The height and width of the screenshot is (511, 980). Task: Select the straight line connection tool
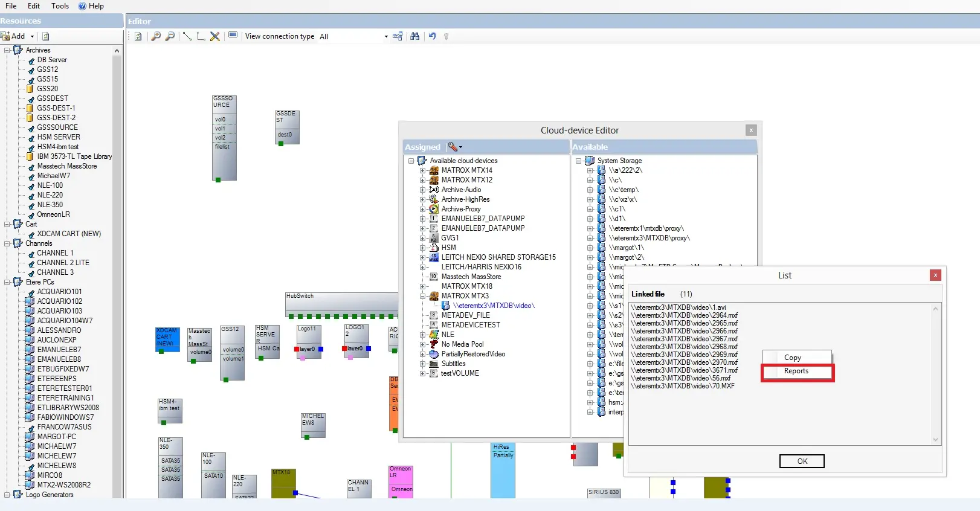[187, 36]
